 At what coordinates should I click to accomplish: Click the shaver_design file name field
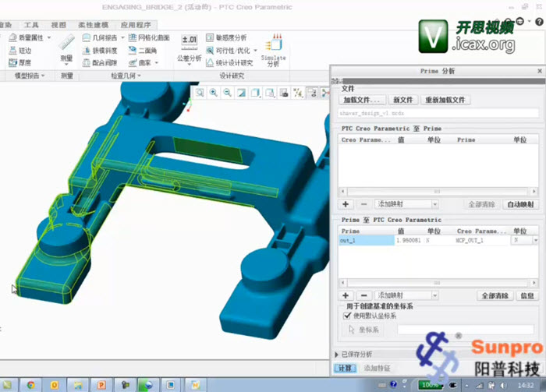438,113
